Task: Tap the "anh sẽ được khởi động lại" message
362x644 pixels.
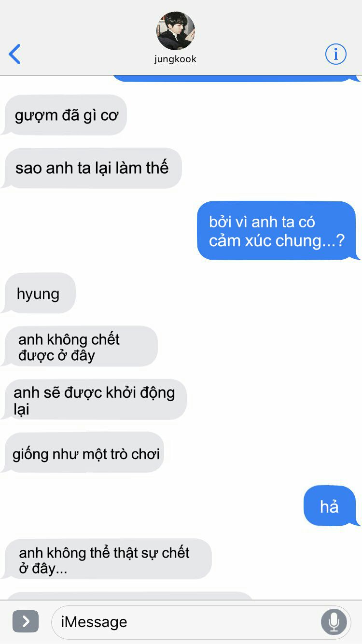Action: tap(94, 400)
